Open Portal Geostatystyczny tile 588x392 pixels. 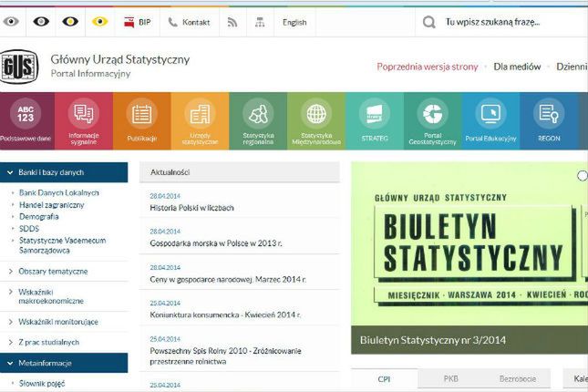(432, 121)
